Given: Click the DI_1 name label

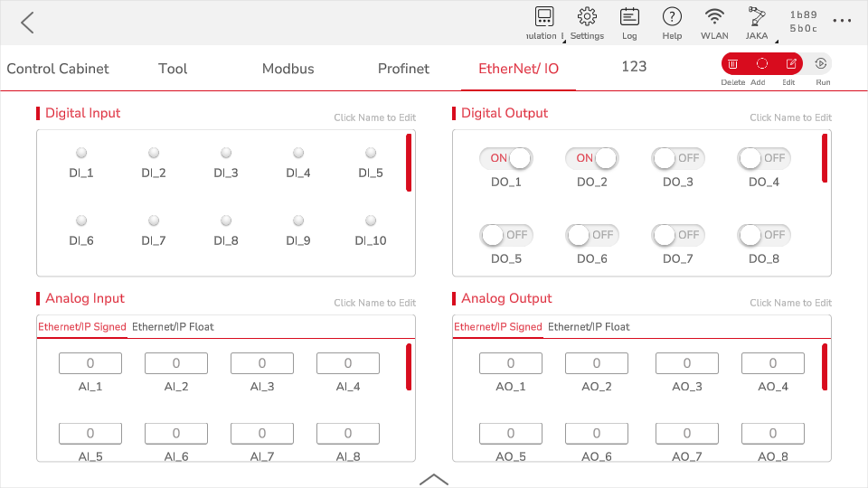Looking at the screenshot, I should tap(81, 173).
